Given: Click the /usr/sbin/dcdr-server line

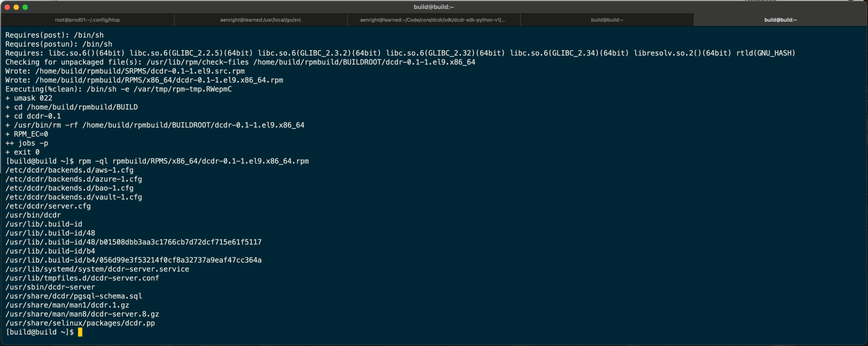Looking at the screenshot, I should click(50, 287).
